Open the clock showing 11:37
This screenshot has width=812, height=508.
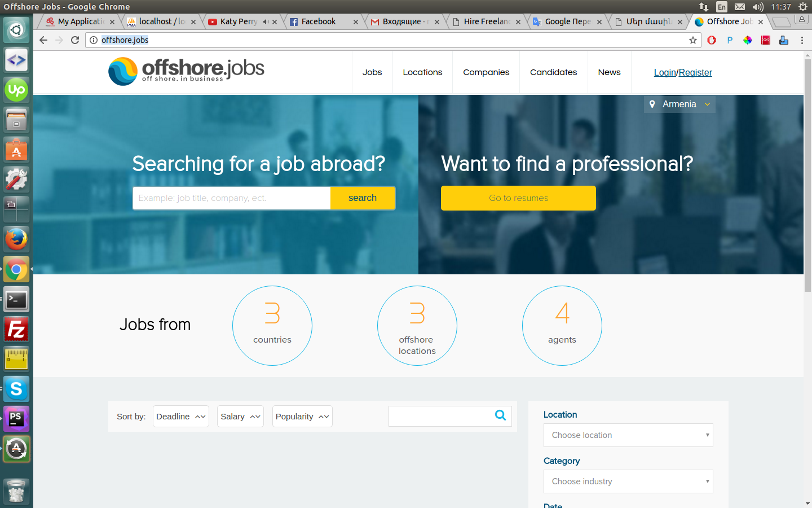point(781,7)
